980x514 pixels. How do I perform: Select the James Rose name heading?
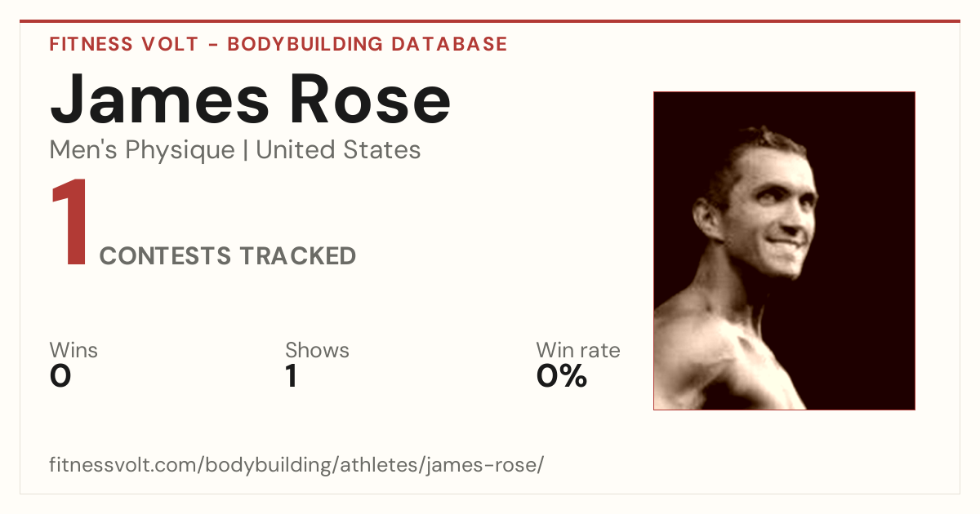point(251,98)
